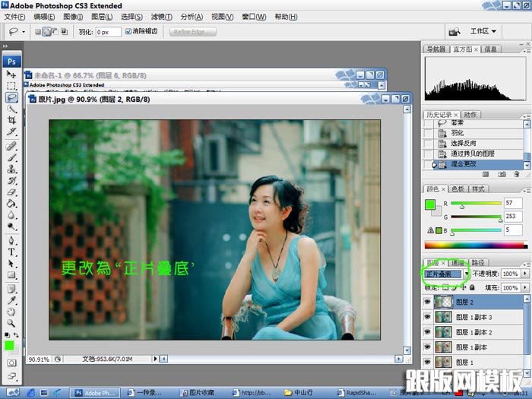Switch to the 路径 tab
This screenshot has height=399, width=532.
478,262
